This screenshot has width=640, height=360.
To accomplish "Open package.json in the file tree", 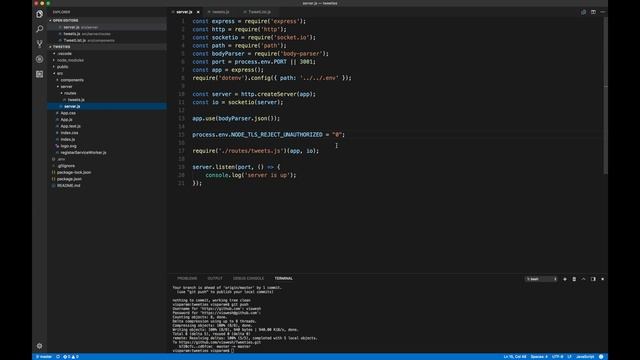I will pos(69,179).
